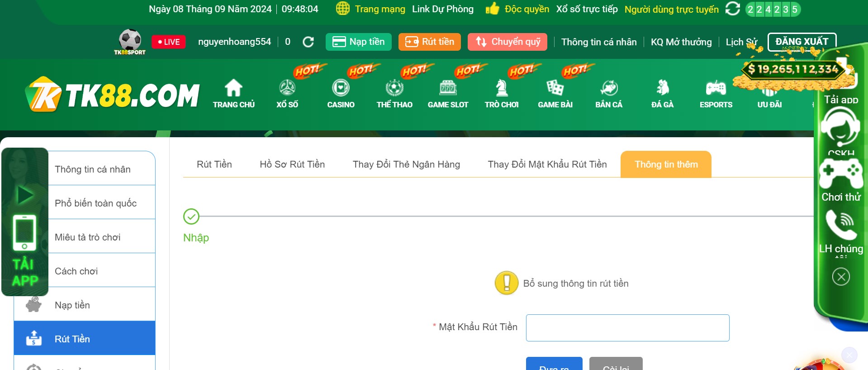Refresh the account balance

click(x=308, y=42)
